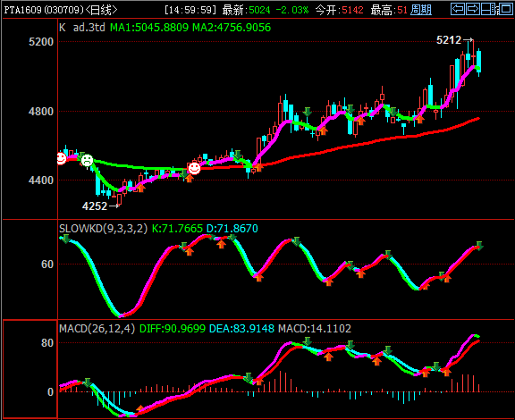Click the 5200 price axis label

pyautogui.click(x=41, y=42)
